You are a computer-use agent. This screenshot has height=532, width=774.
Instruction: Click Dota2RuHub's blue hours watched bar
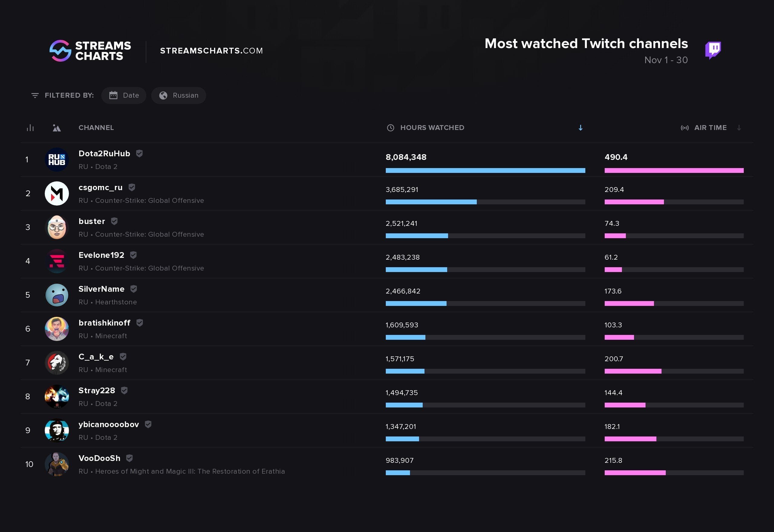click(485, 170)
